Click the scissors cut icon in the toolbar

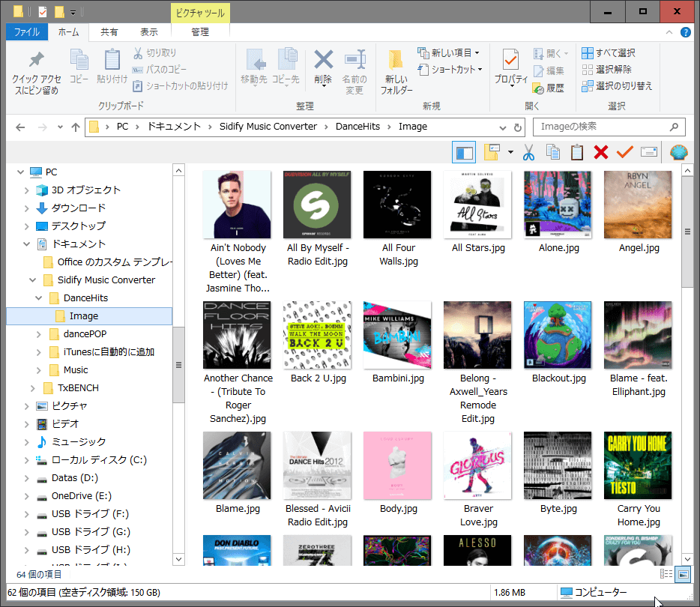pos(528,153)
